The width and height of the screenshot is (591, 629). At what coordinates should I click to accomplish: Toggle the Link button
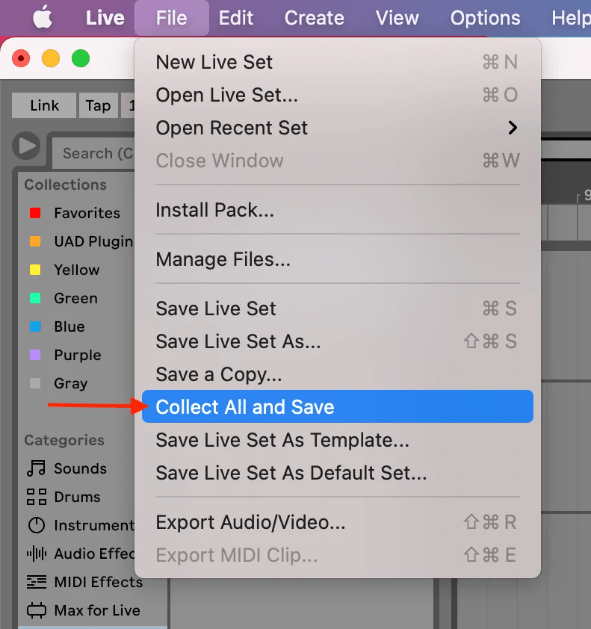click(x=44, y=106)
